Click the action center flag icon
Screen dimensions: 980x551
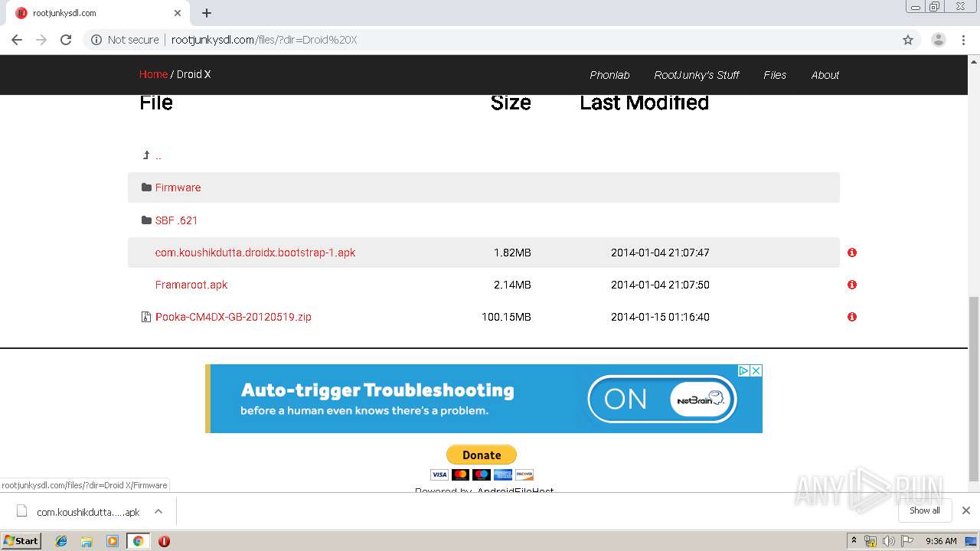point(907,541)
